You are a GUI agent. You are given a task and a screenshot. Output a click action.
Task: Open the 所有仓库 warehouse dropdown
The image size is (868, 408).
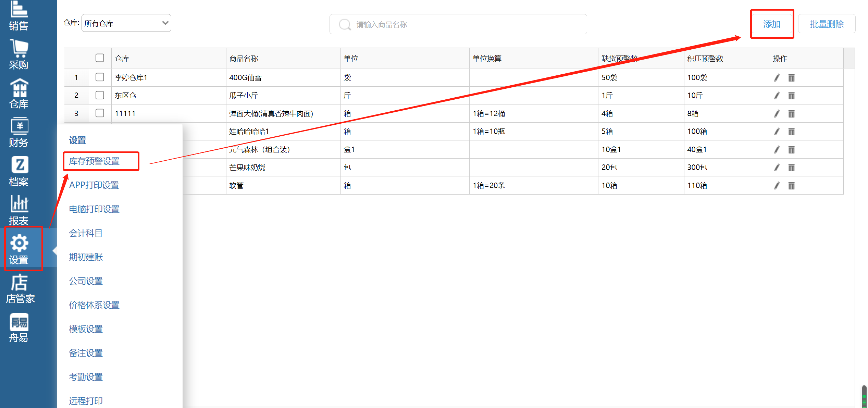(x=126, y=23)
